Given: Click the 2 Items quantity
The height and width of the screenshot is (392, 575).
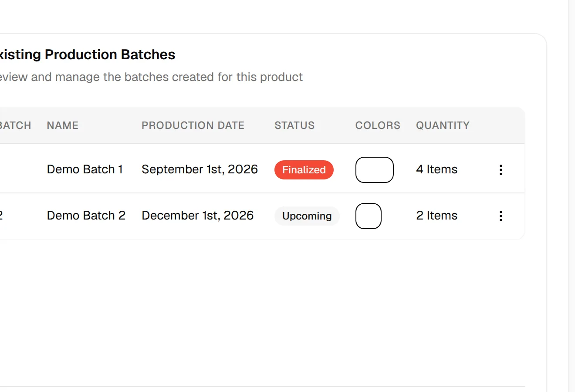Looking at the screenshot, I should pos(437,216).
